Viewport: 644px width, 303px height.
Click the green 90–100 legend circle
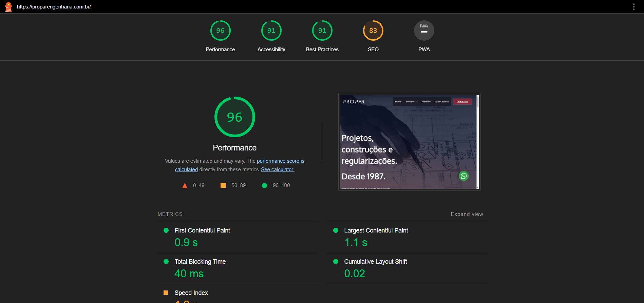(x=265, y=185)
